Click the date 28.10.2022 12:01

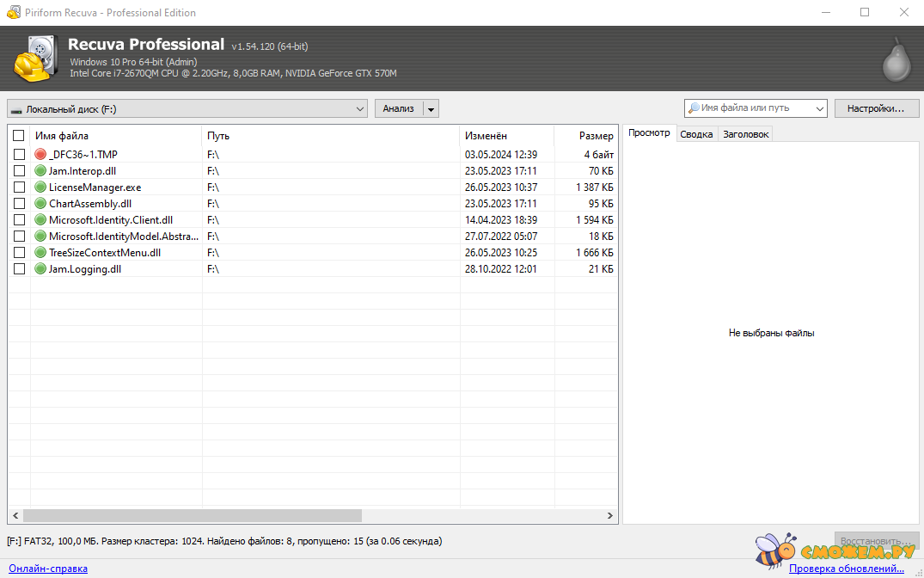(x=501, y=269)
